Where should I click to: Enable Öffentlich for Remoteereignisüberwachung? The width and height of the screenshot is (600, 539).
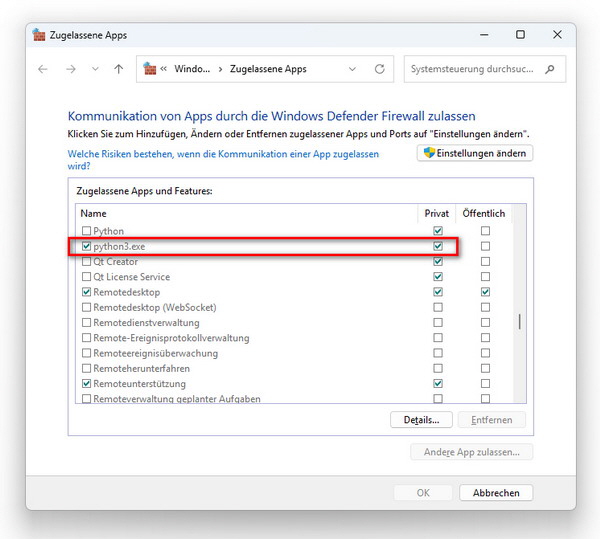click(485, 353)
